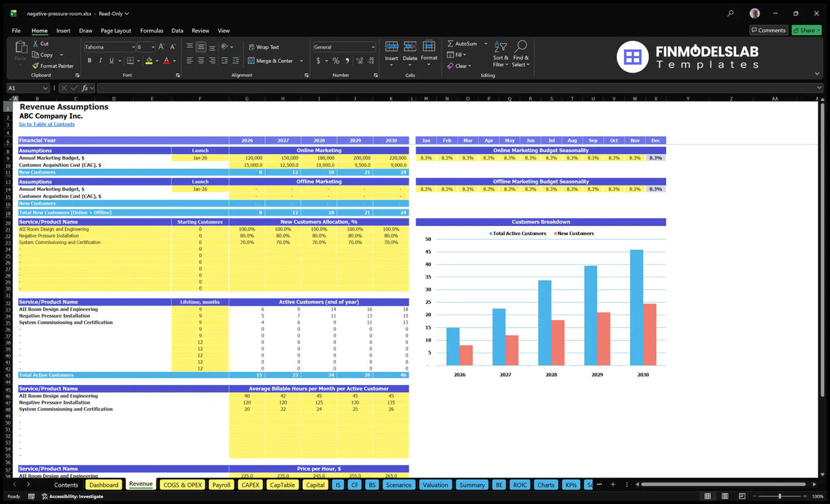
Task: Click the Copy icon
Action: [36, 55]
